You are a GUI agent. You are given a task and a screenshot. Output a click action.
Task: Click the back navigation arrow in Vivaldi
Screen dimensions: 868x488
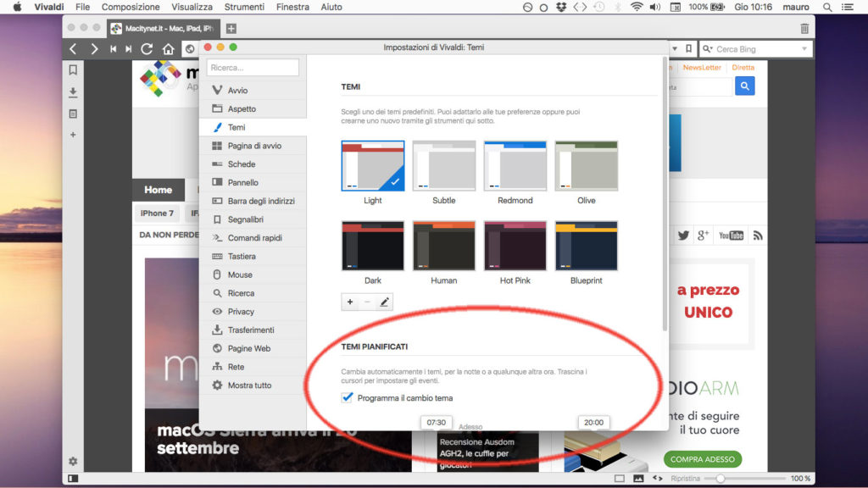73,48
